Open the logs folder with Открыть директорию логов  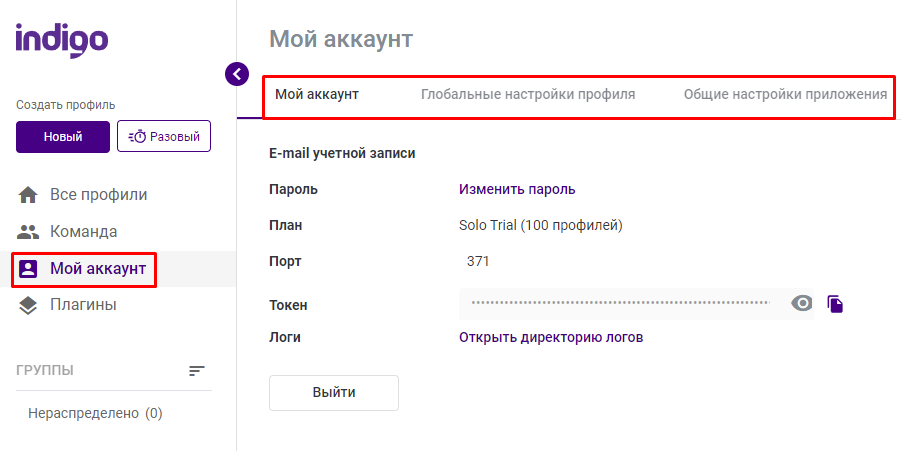coord(550,337)
